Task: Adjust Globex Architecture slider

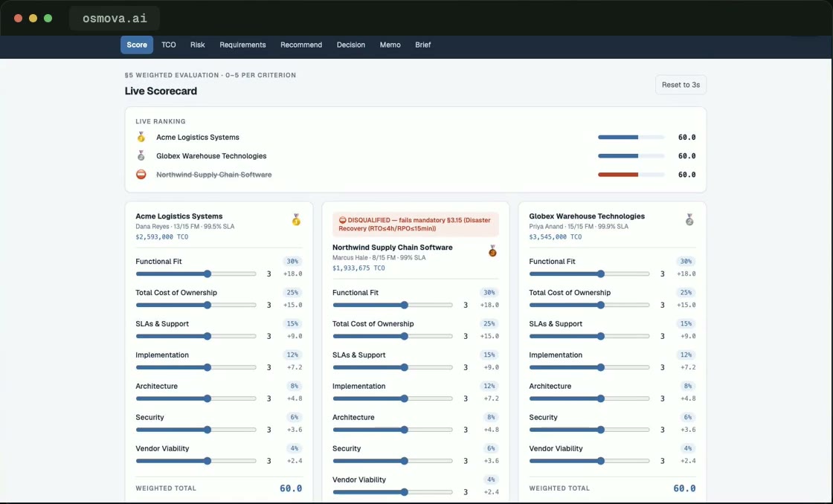Action: 589,398
